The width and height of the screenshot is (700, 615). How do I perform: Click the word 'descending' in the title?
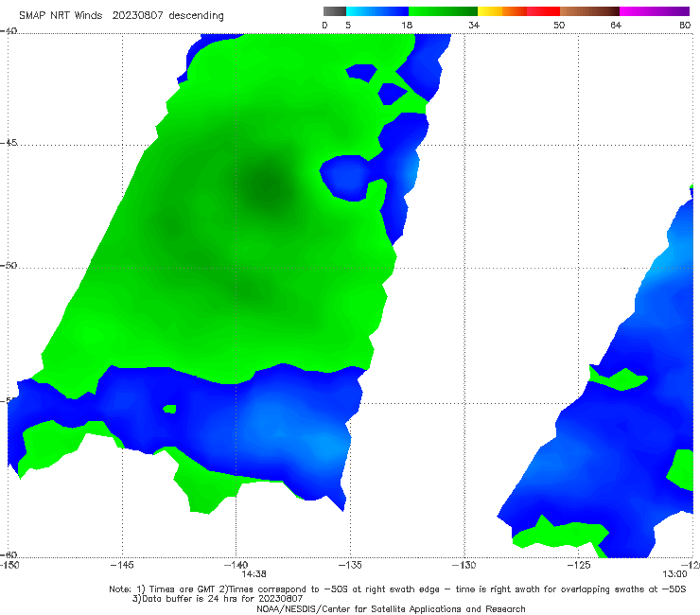tap(196, 16)
